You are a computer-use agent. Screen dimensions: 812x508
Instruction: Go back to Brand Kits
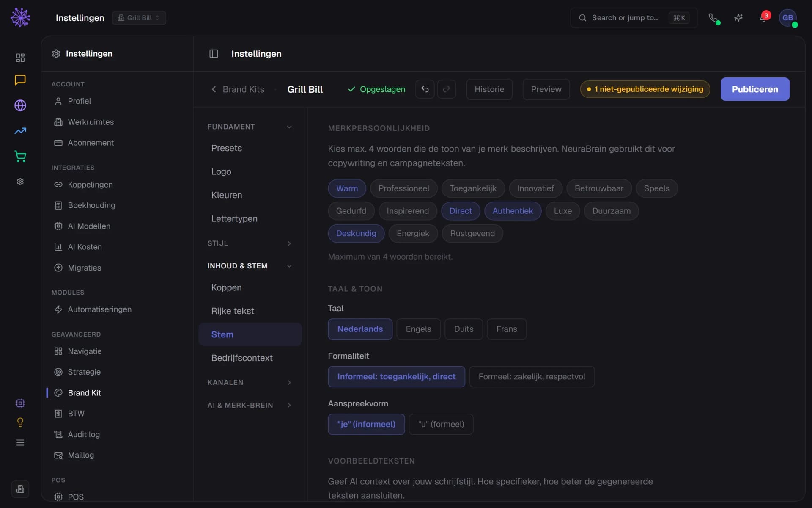click(x=238, y=89)
